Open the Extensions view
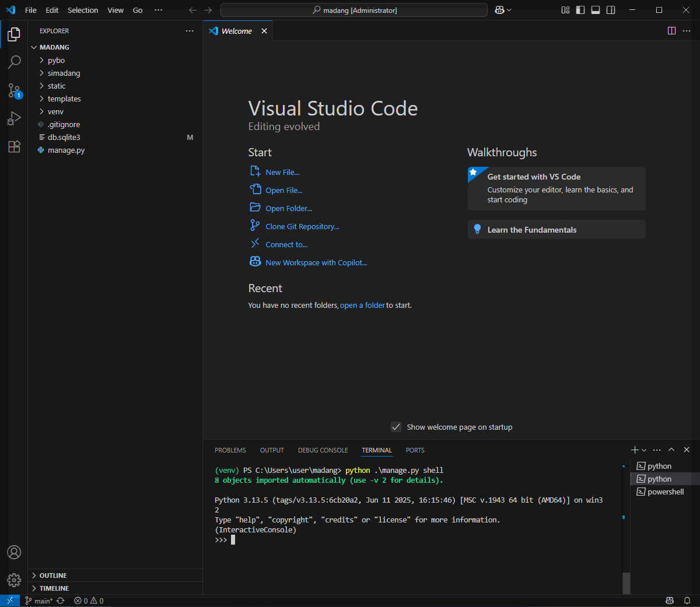Image resolution: width=700 pixels, height=607 pixels. (14, 146)
